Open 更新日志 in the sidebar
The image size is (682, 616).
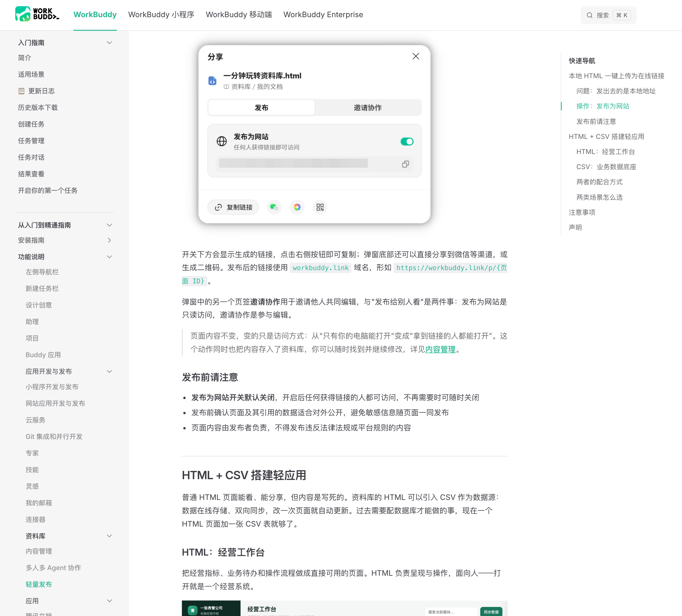pyautogui.click(x=36, y=91)
